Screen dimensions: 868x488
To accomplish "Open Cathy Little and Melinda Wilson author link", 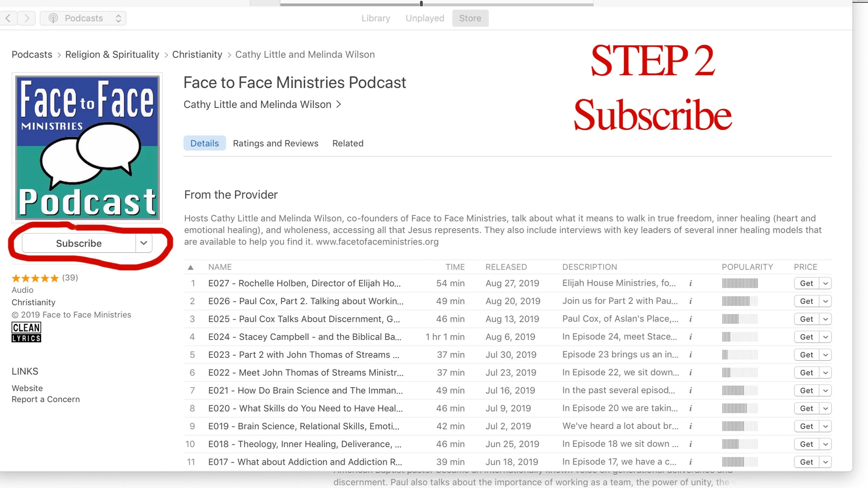I will coord(262,104).
